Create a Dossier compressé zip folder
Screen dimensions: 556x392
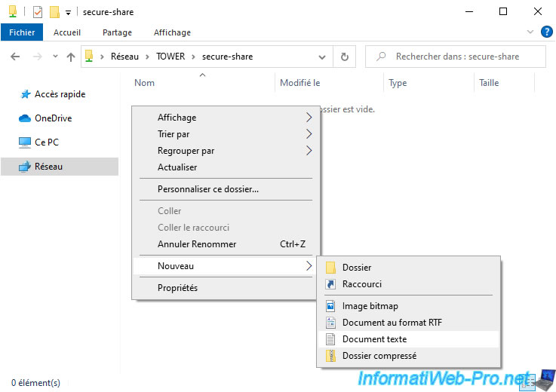[x=379, y=356]
